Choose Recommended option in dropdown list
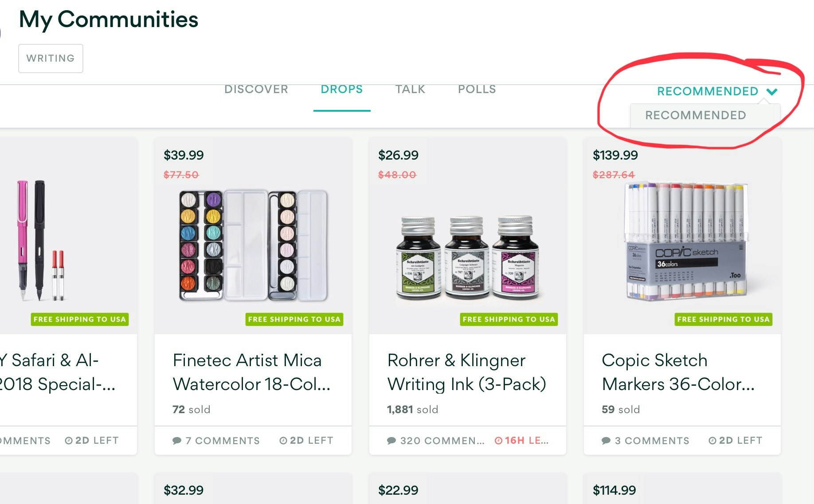The height and width of the screenshot is (504, 814). 696,115
